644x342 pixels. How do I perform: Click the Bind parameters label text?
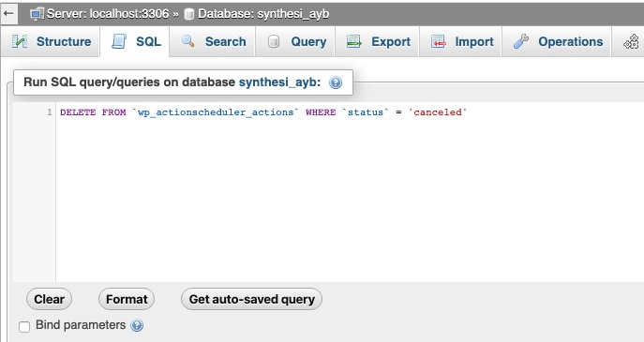click(81, 325)
